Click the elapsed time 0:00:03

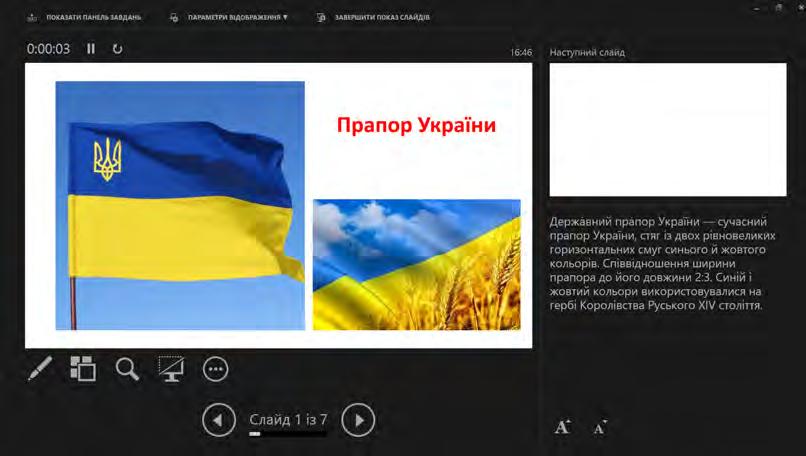click(x=48, y=49)
